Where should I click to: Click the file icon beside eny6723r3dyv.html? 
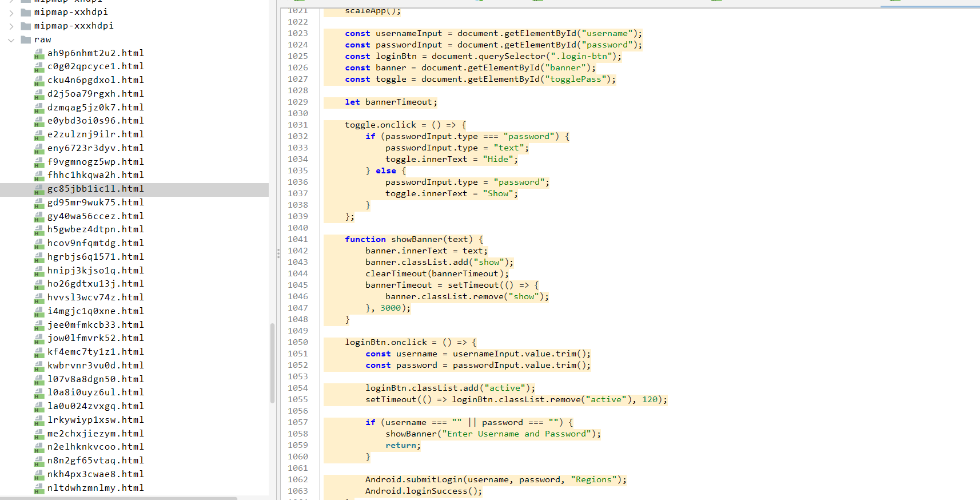(39, 149)
